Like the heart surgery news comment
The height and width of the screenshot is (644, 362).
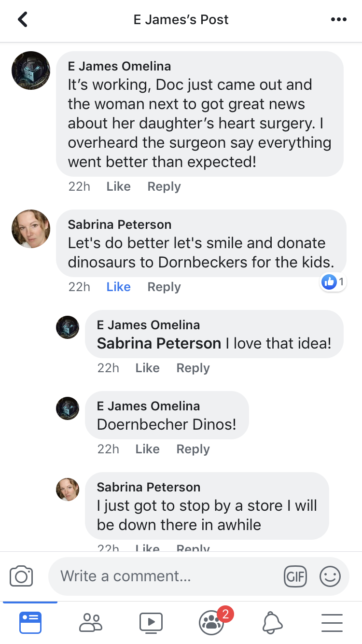click(119, 186)
